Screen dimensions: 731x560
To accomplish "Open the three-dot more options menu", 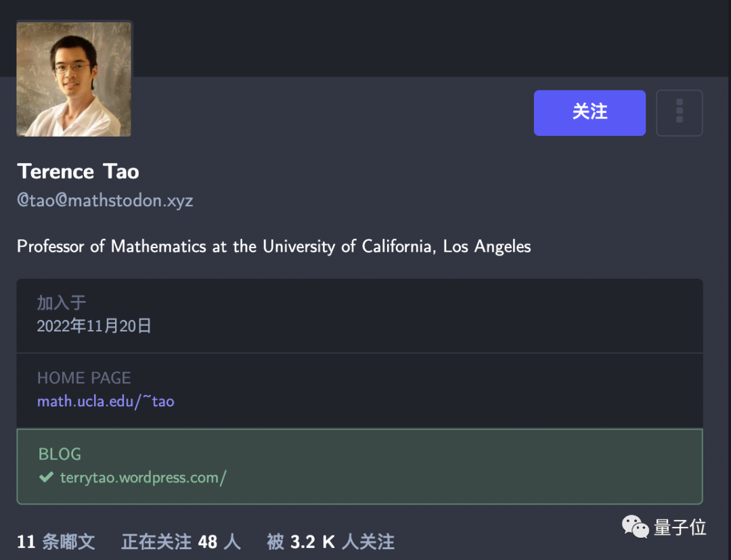I will (679, 112).
